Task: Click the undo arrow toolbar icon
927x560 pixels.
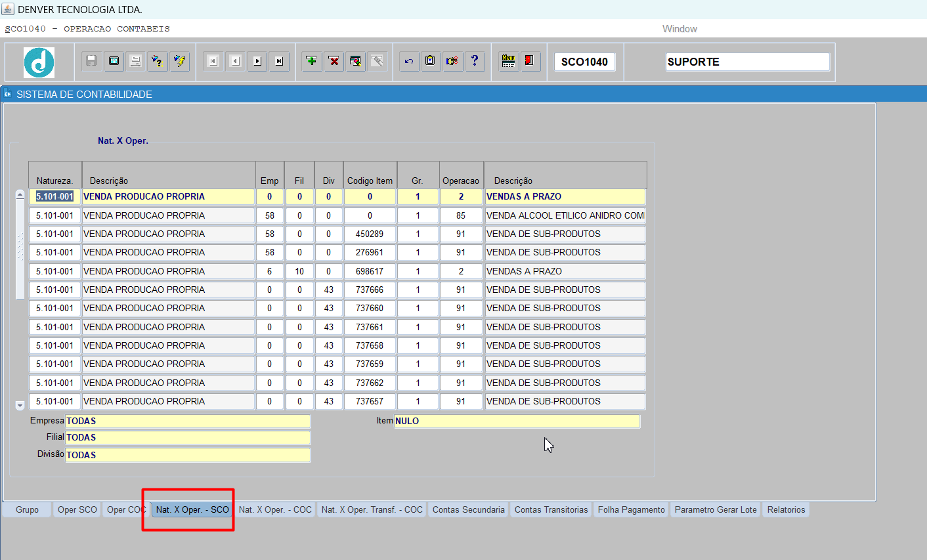Action: click(409, 61)
